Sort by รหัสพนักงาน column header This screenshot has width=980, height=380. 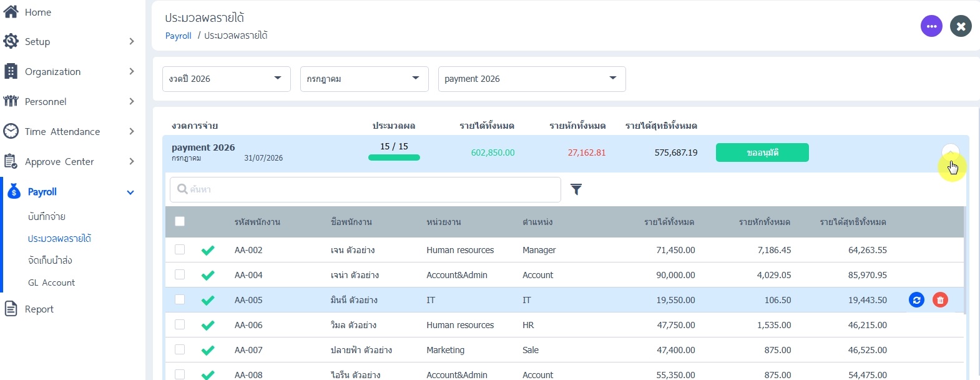tap(257, 222)
